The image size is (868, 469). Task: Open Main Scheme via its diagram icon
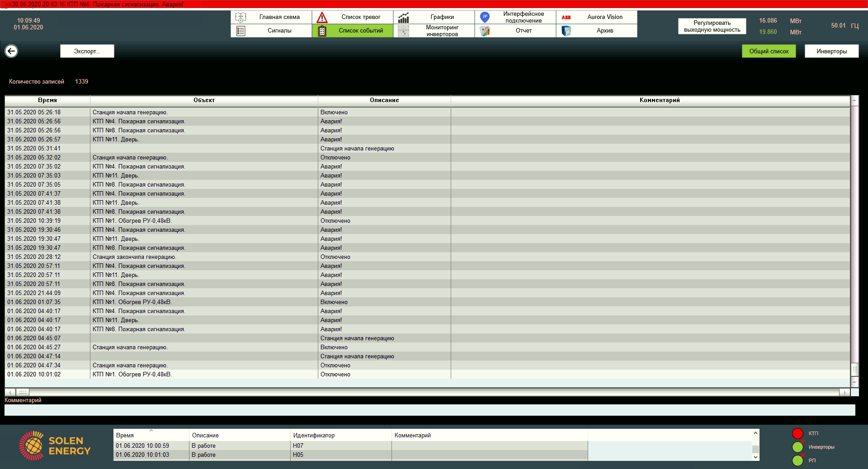(241, 17)
